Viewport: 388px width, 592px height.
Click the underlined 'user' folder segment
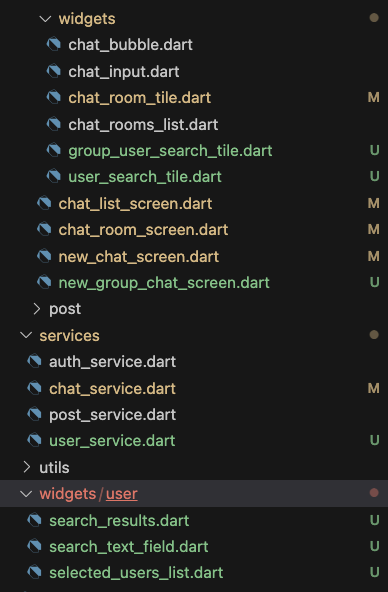122,494
